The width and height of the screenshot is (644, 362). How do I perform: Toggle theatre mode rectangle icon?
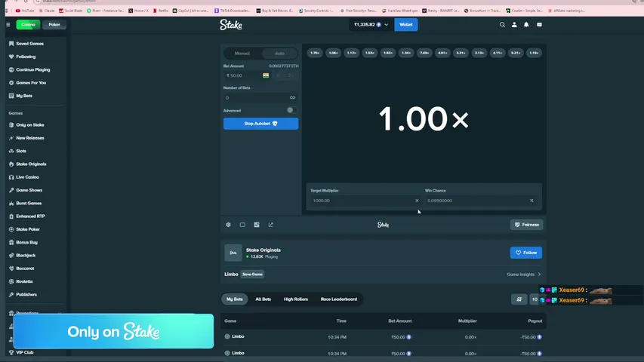[242, 225]
